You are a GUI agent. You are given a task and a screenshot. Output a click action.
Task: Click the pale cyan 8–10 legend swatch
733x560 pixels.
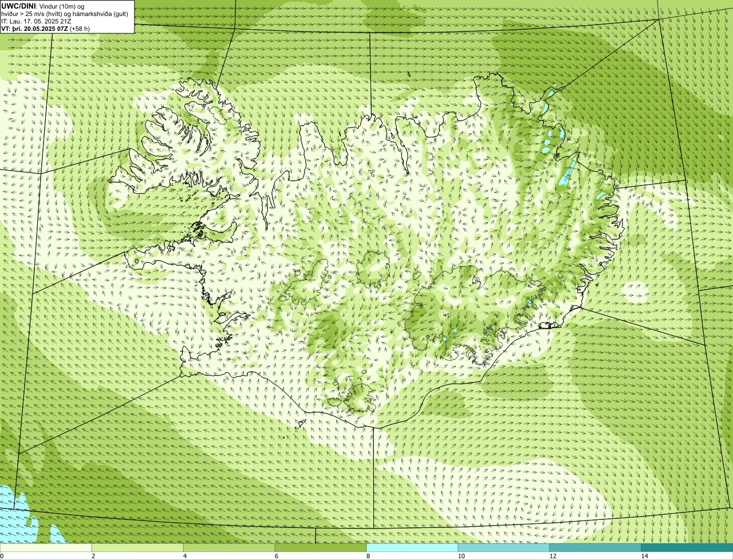pos(412,547)
